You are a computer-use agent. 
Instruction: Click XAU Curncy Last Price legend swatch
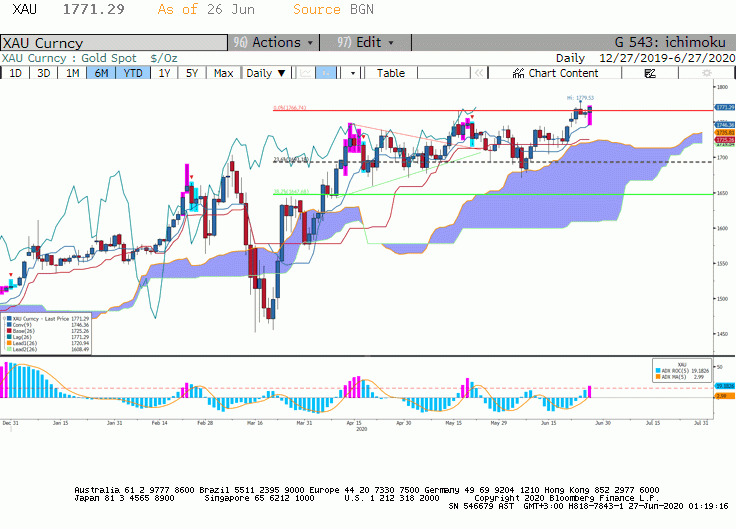(x=9, y=319)
